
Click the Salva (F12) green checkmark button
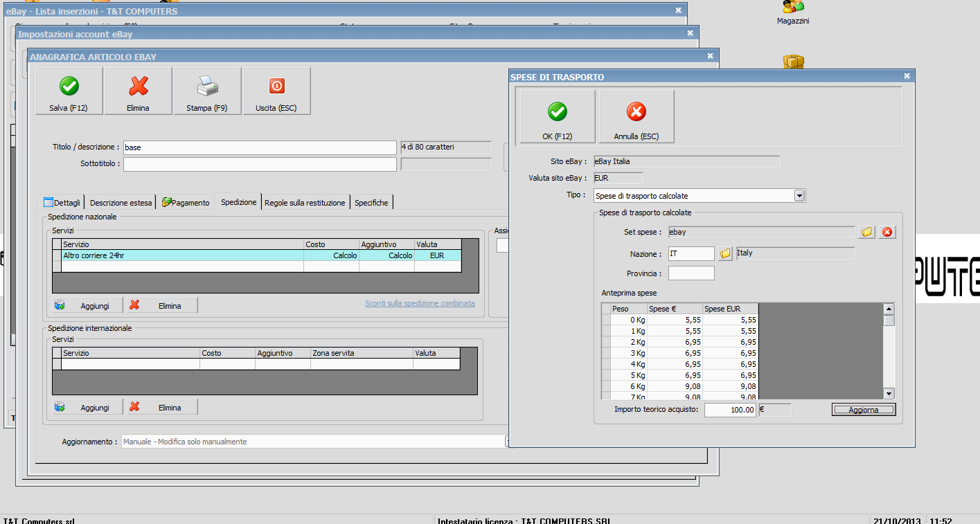69,91
